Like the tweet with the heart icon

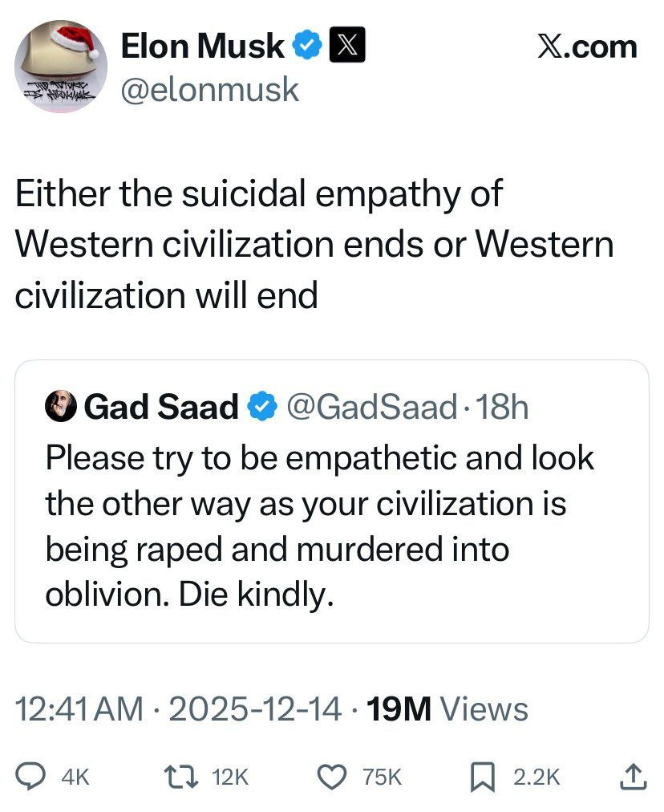331,775
